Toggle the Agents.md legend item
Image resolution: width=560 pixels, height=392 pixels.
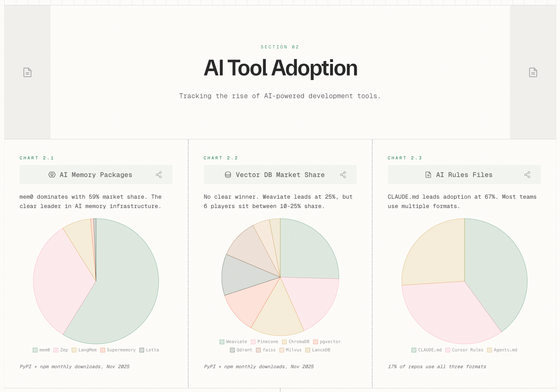[502, 350]
